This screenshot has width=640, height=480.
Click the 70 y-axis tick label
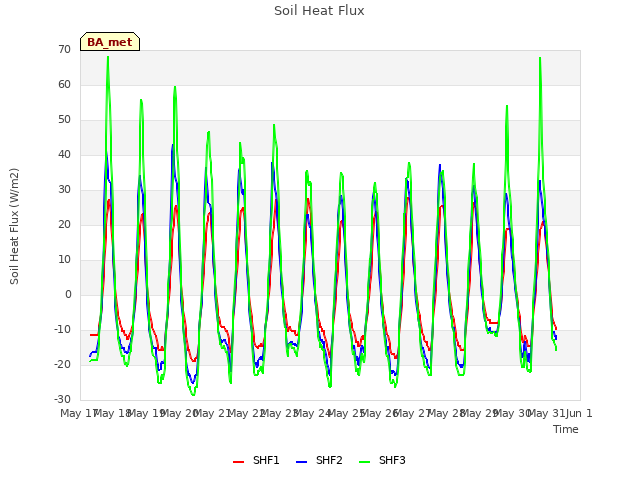[x=64, y=49]
